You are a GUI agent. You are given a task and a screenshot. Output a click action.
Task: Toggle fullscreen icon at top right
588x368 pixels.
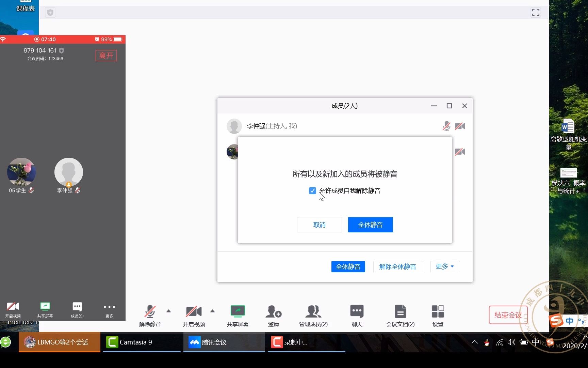click(536, 13)
